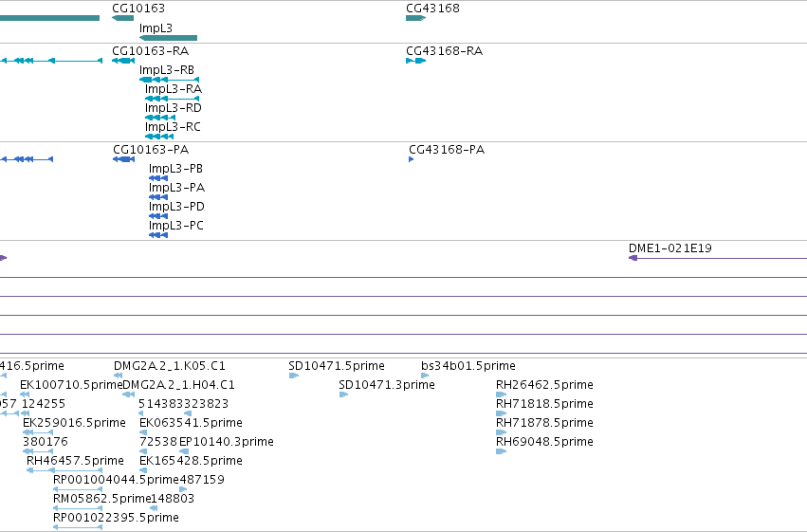Select RP001022395.5prime EST
The image size is (807, 532).
click(x=116, y=518)
